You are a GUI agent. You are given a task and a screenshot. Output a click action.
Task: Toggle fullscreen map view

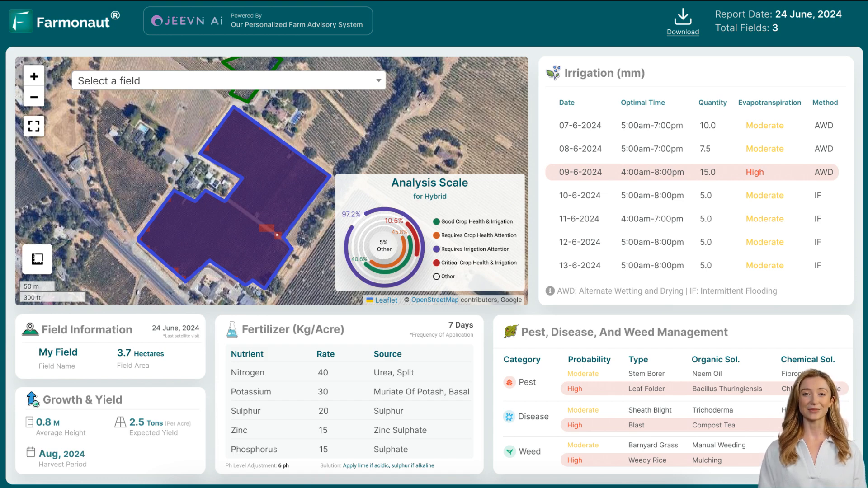(34, 126)
